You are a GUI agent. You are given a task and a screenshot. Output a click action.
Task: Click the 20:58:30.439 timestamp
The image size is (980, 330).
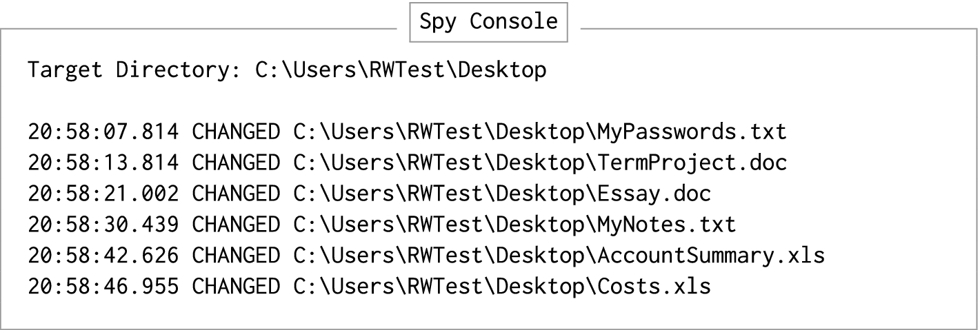tap(103, 225)
